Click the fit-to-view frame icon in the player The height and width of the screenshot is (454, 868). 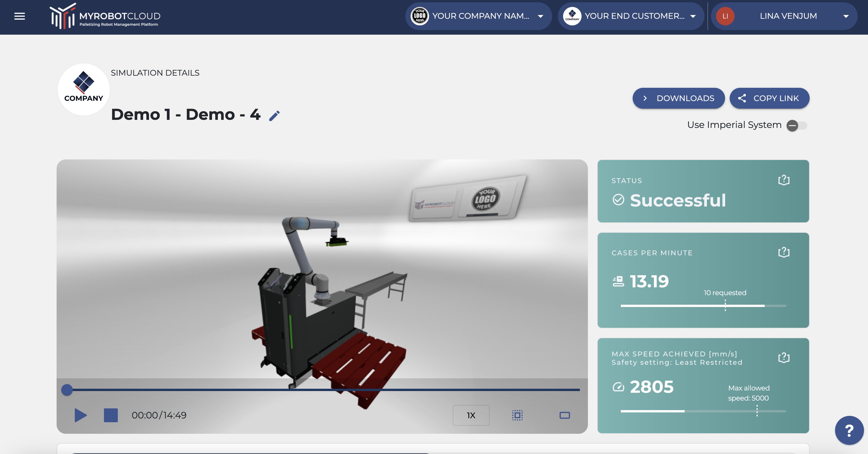point(517,415)
